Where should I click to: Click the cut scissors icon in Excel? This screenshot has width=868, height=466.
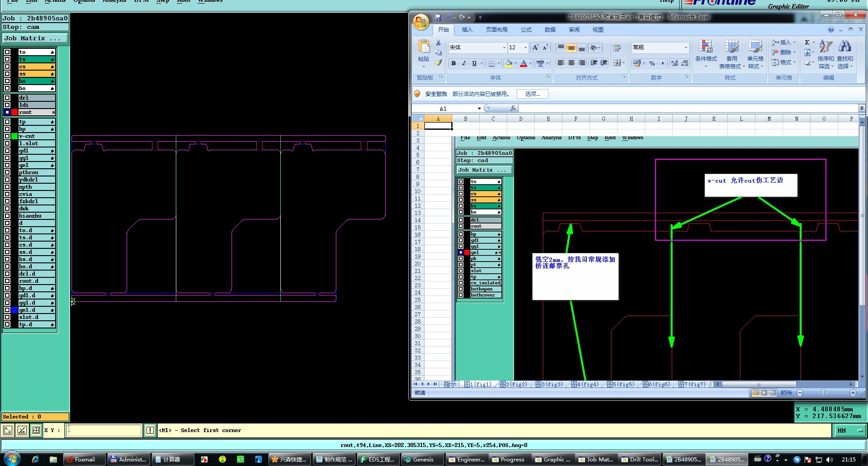(438, 43)
